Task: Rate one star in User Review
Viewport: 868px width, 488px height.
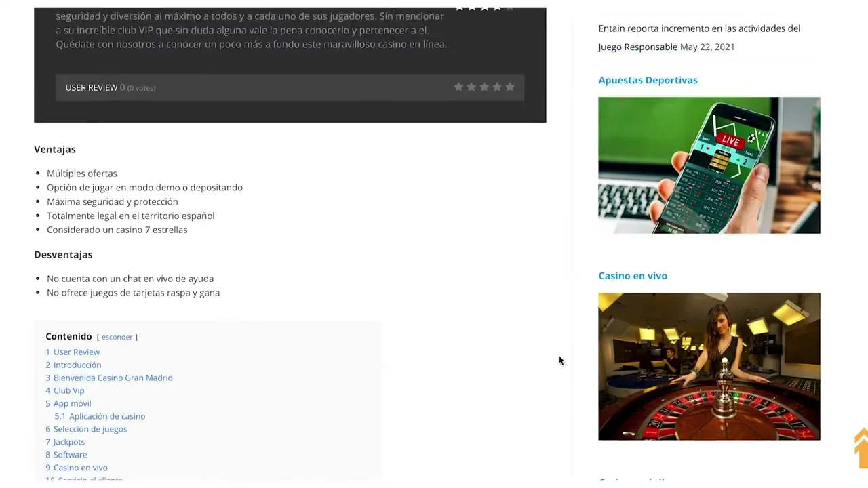Action: coord(458,87)
